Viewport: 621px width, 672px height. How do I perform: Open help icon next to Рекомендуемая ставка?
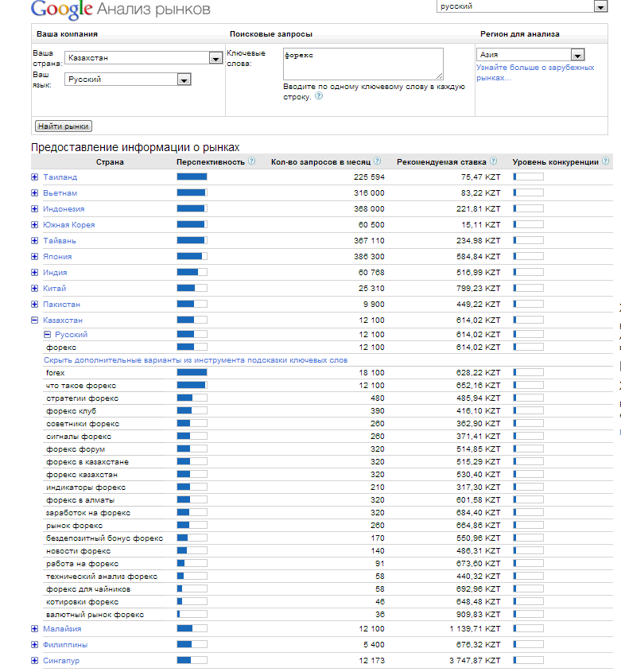[x=493, y=161]
